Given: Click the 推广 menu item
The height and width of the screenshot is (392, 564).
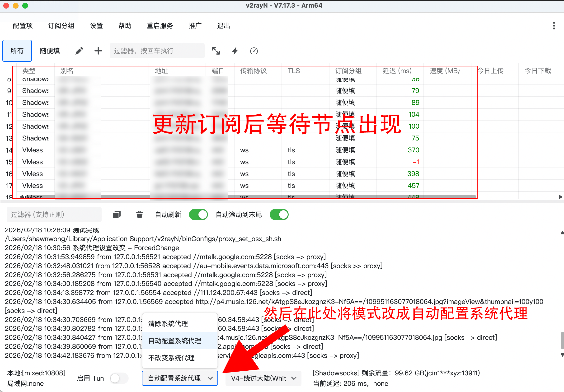Looking at the screenshot, I should pyautogui.click(x=195, y=26).
